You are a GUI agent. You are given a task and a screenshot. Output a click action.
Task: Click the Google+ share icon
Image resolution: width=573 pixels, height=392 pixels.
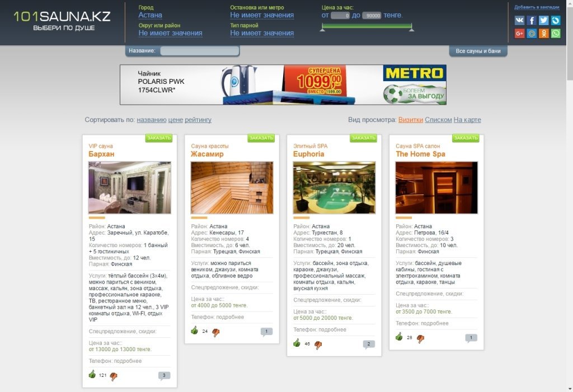pyautogui.click(x=519, y=34)
